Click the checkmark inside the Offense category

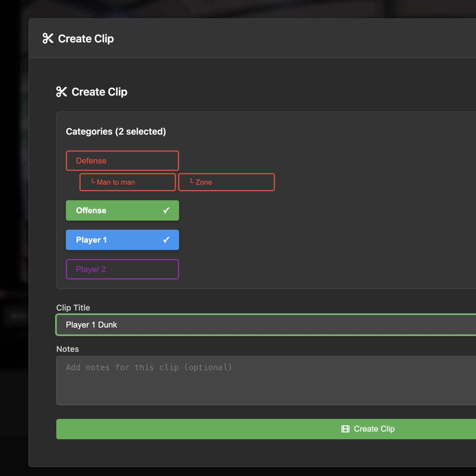166,210
